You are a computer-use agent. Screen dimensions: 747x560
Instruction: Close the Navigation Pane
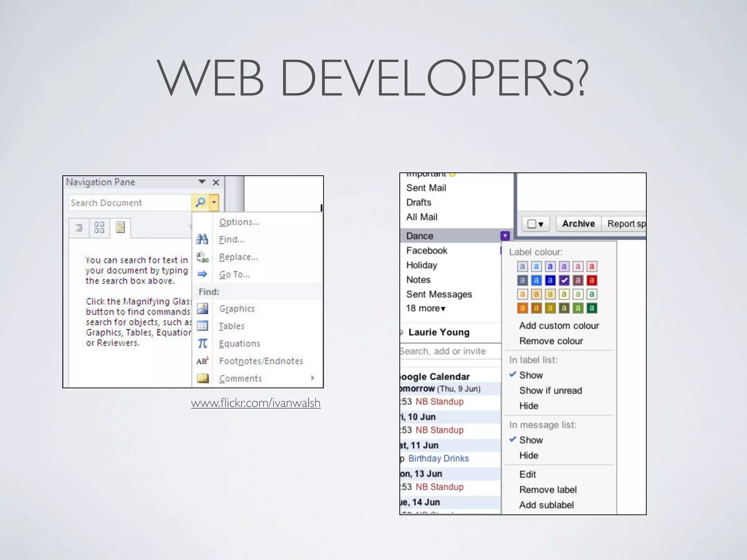coord(216,182)
